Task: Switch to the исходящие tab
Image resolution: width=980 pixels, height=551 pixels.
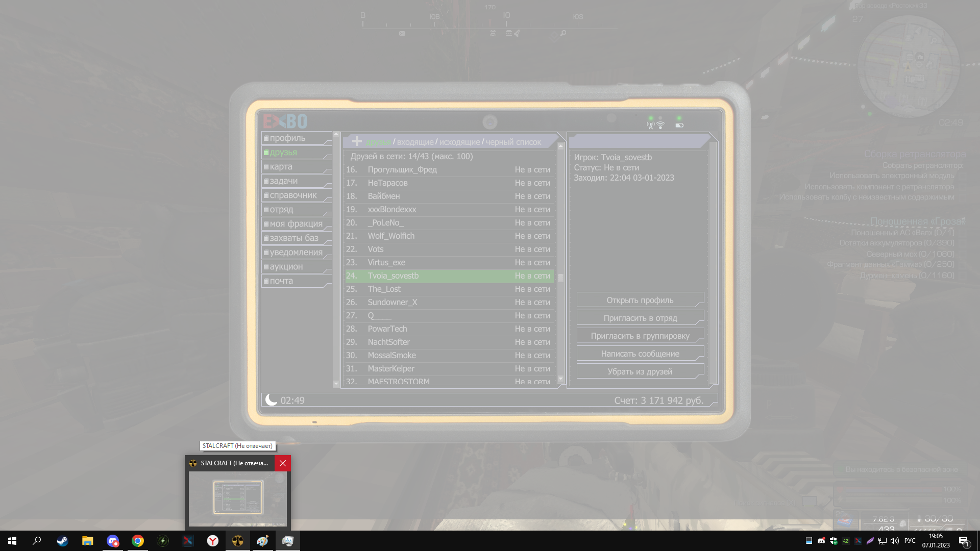Action: click(459, 142)
